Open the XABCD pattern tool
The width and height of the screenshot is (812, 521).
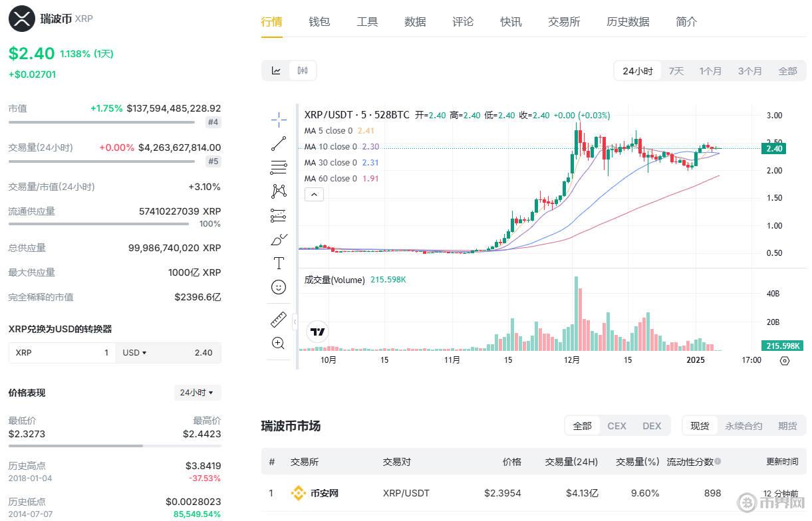(279, 191)
